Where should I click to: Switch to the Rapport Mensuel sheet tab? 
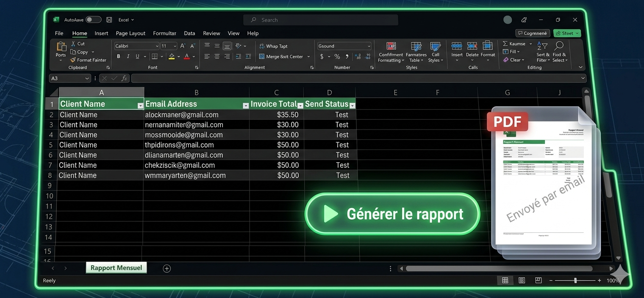click(x=116, y=268)
